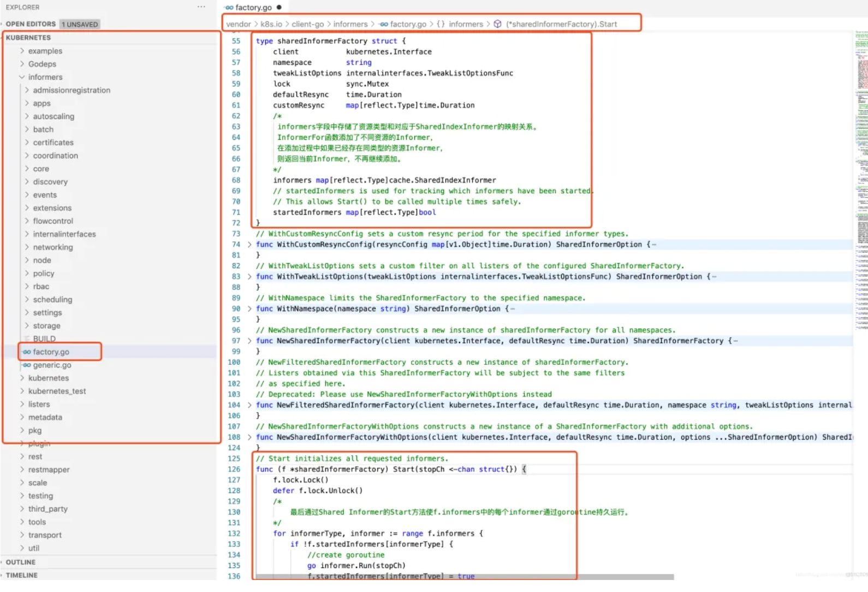Click the braces namespace icon in breadcrumb
Image resolution: width=868 pixels, height=592 pixels.
[441, 24]
